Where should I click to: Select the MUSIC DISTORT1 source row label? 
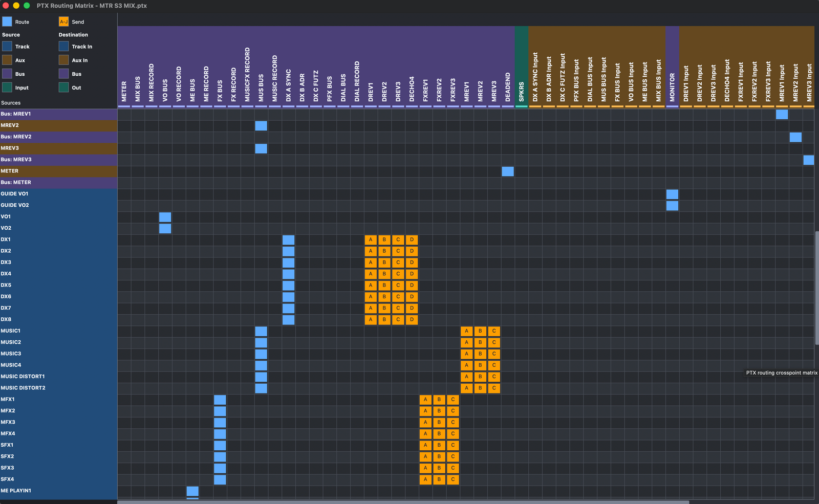click(x=23, y=377)
